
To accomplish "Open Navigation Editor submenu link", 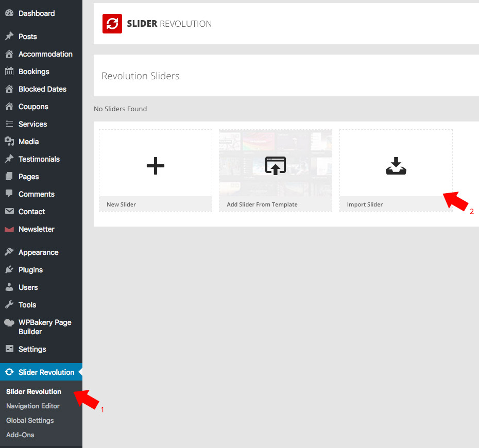I will point(33,406).
